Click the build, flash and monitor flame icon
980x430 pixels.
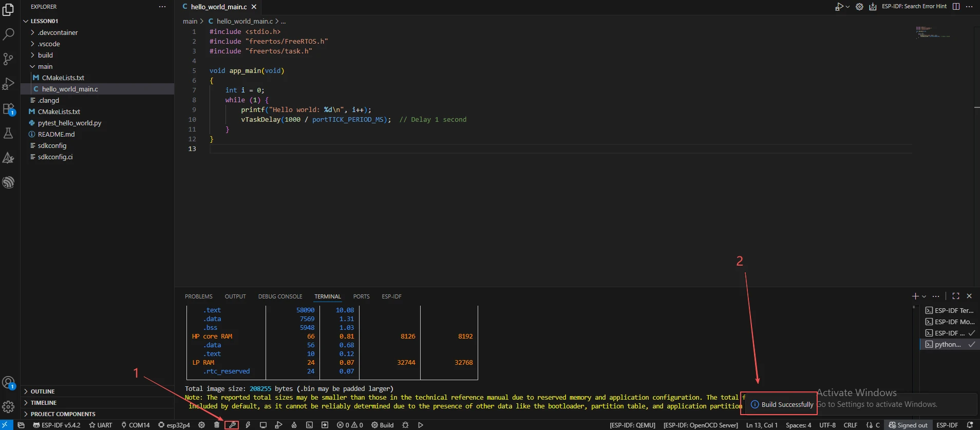tap(294, 425)
